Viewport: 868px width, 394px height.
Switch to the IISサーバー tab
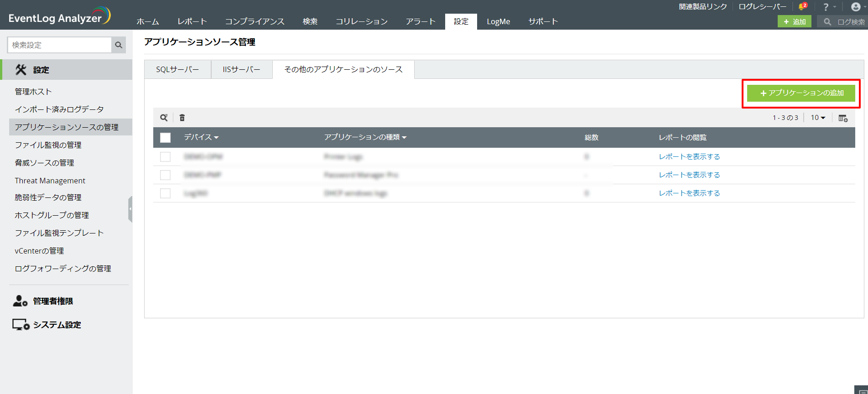pos(242,69)
